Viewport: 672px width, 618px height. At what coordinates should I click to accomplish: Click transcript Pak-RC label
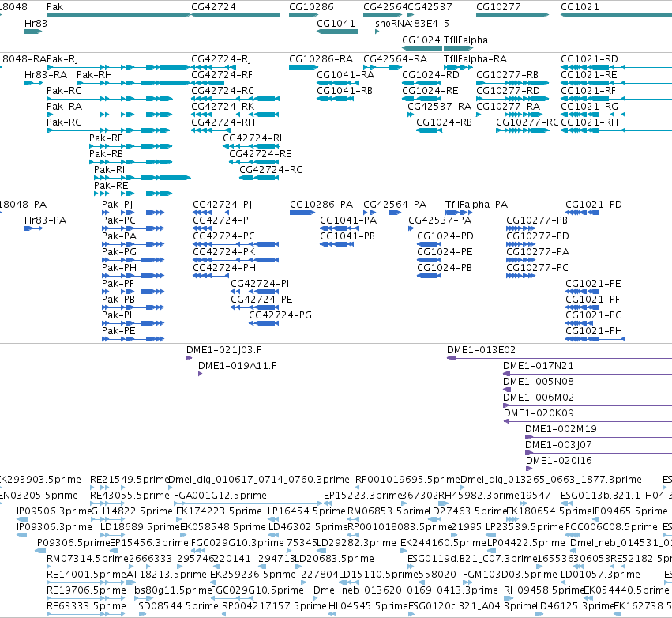pos(64,91)
